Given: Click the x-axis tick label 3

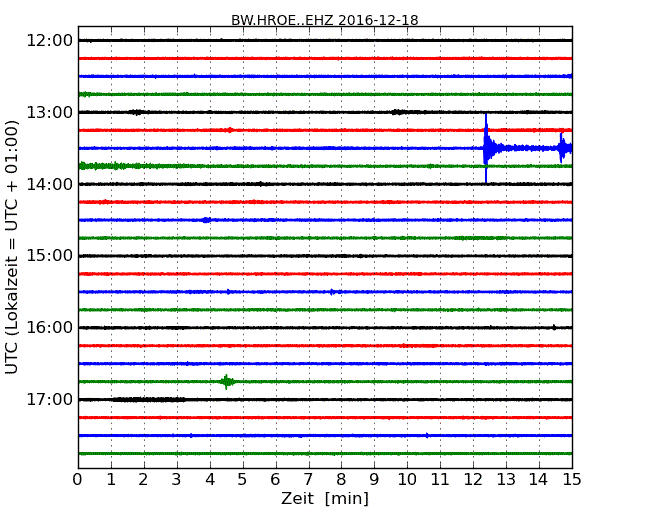Looking at the screenshot, I should click(x=177, y=480).
